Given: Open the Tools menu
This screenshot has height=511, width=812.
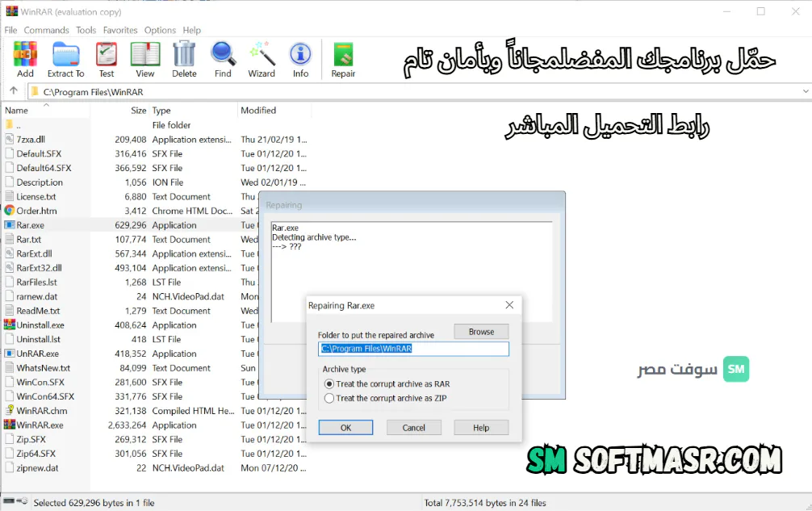Looking at the screenshot, I should (86, 30).
